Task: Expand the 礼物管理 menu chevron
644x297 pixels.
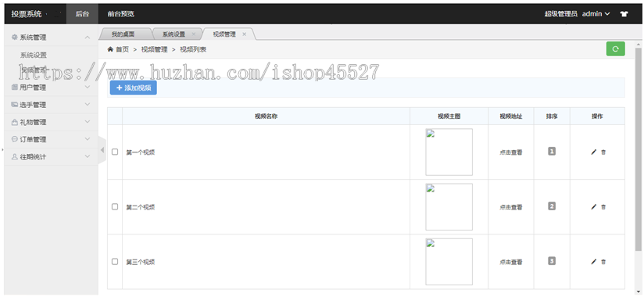Action: click(x=87, y=122)
